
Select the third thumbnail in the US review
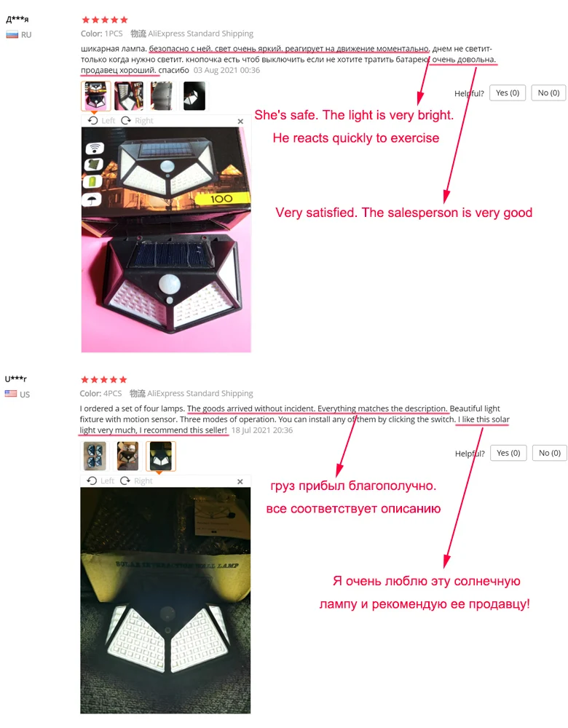[x=161, y=456]
